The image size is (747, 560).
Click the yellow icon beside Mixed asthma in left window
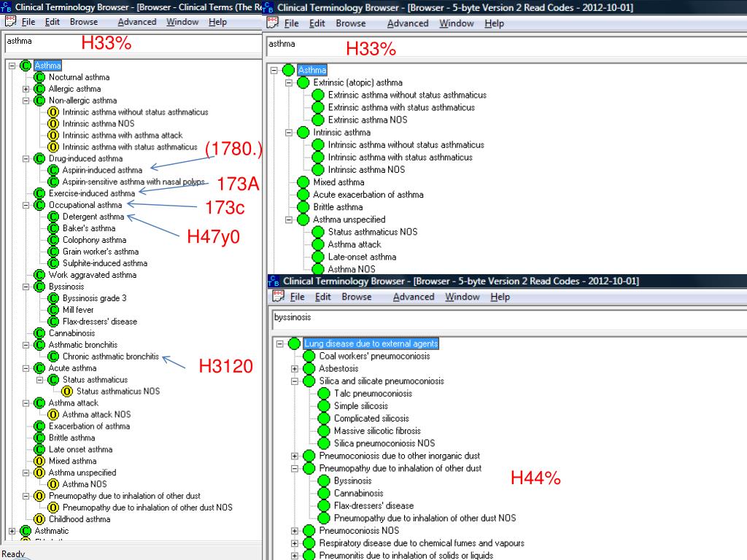point(39,461)
